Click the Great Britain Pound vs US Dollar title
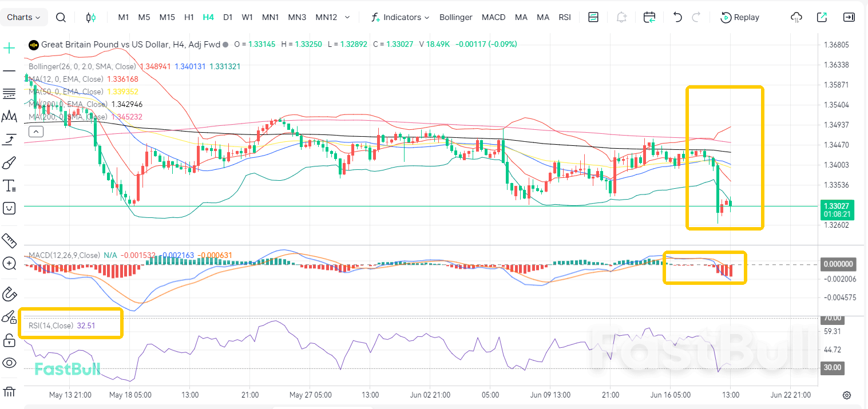Image resolution: width=868 pixels, height=409 pixels. (x=131, y=44)
